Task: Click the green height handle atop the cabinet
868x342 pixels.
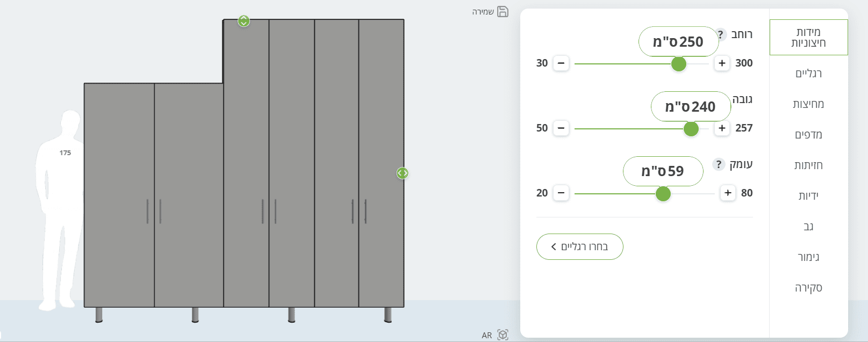Action: point(244,21)
